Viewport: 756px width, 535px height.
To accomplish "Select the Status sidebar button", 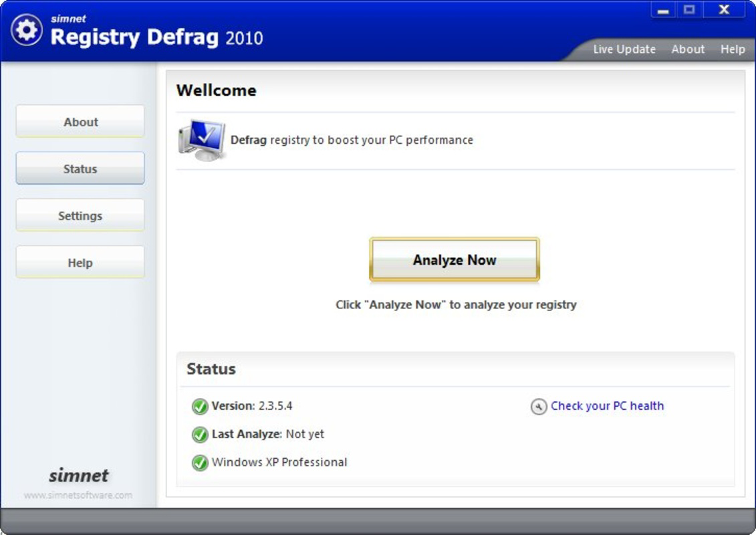I will (80, 169).
